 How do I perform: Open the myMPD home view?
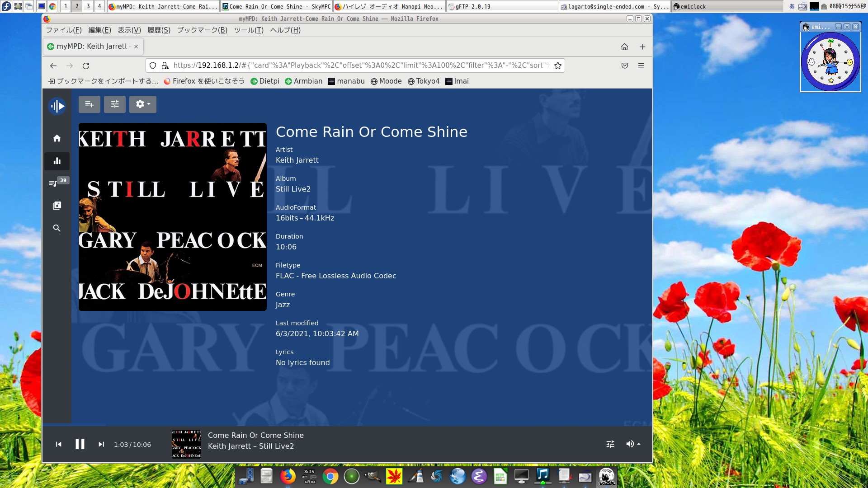57,138
